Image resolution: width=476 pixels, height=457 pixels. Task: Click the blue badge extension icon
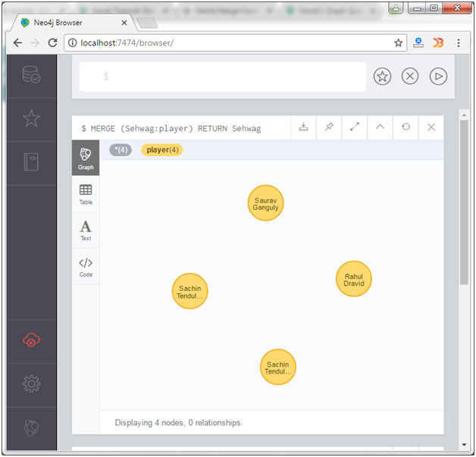pyautogui.click(x=418, y=42)
